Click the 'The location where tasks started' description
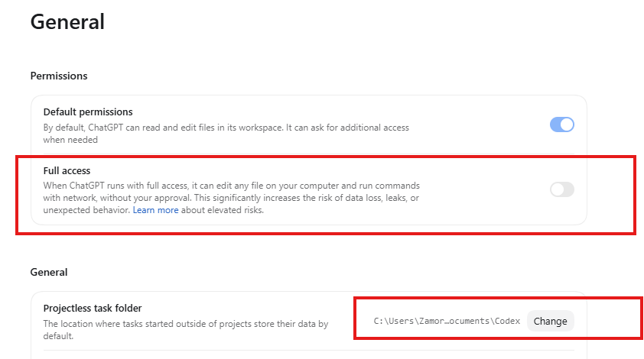This screenshot has height=359, width=644. [x=186, y=330]
